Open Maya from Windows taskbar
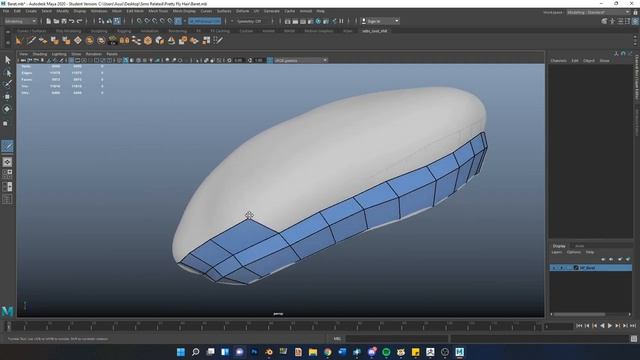Image resolution: width=640 pixels, height=360 pixels. click(460, 352)
